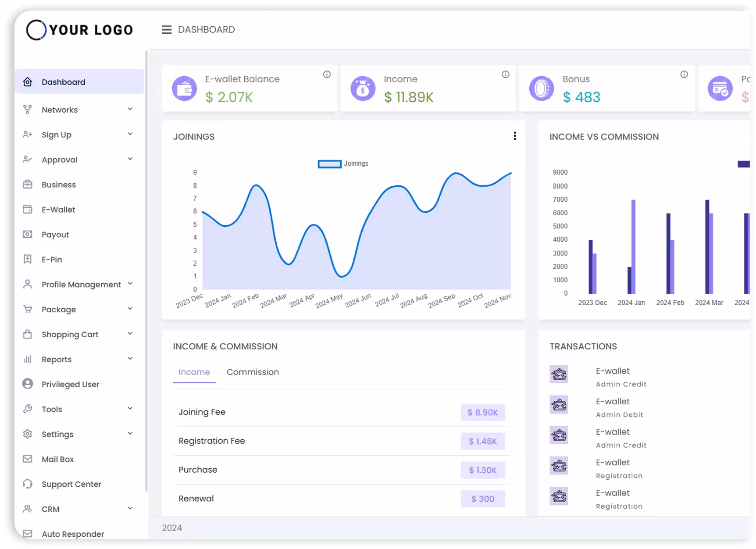Switch to the Commission tab
The image size is (756, 549).
(x=253, y=372)
